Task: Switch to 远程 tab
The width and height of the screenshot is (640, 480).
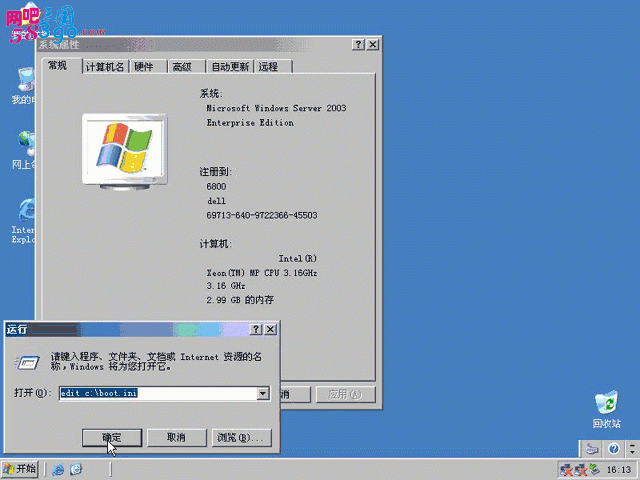Action: coord(273,67)
